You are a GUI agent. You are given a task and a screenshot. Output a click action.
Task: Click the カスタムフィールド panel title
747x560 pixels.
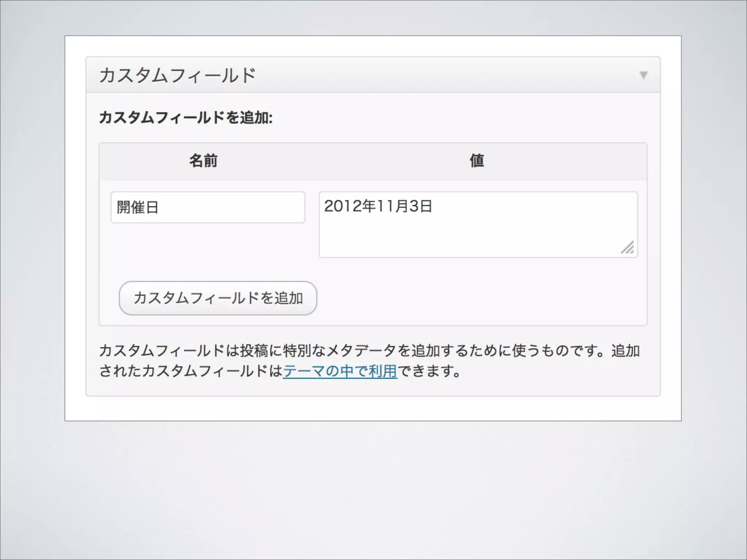coord(177,75)
